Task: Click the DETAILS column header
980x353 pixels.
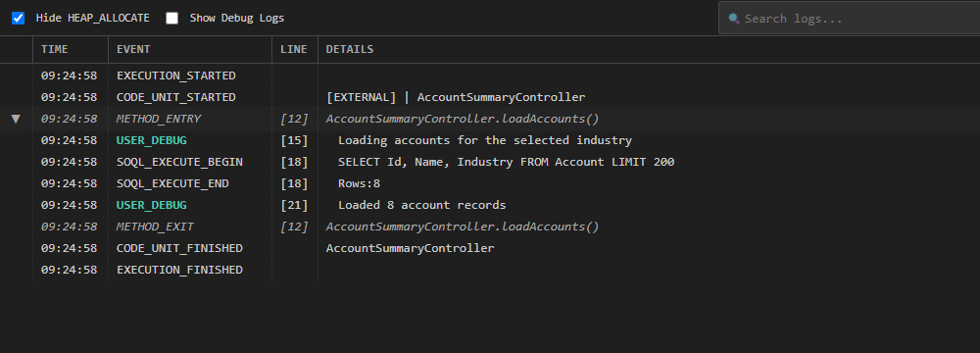Action: point(350,49)
